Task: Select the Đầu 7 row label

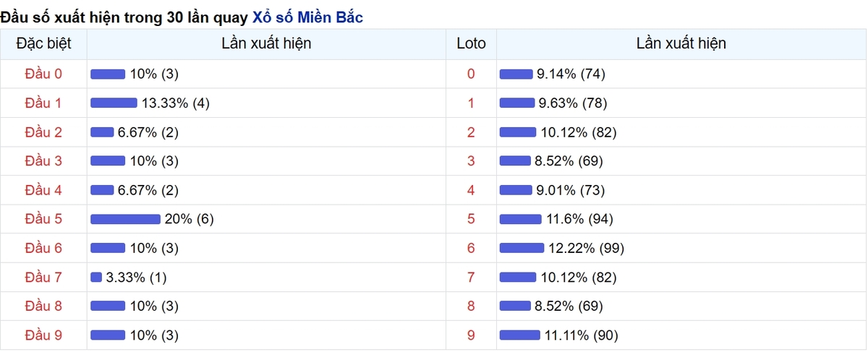Action: pyautogui.click(x=43, y=277)
